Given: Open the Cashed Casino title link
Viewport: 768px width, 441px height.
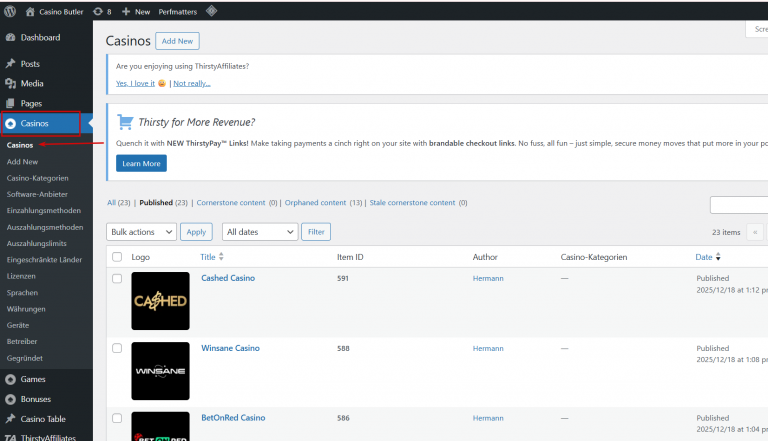Looking at the screenshot, I should coord(228,278).
